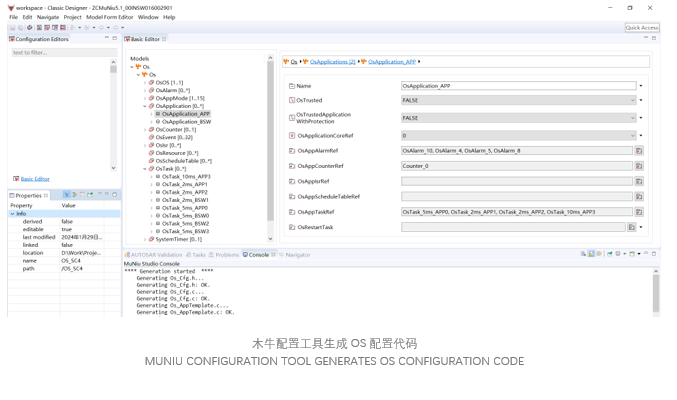The image size is (677, 400).
Task: Switch to the Problems tab
Action: [x=224, y=255]
